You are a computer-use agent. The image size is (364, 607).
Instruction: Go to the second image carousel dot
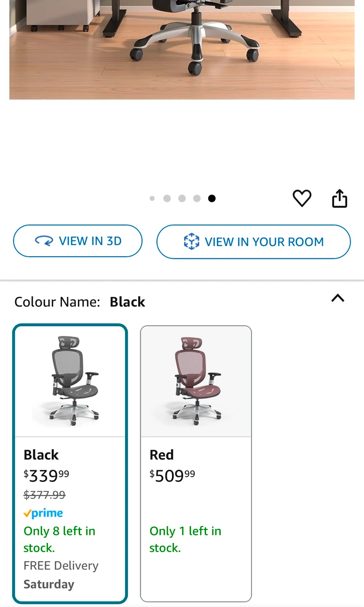[x=167, y=199]
